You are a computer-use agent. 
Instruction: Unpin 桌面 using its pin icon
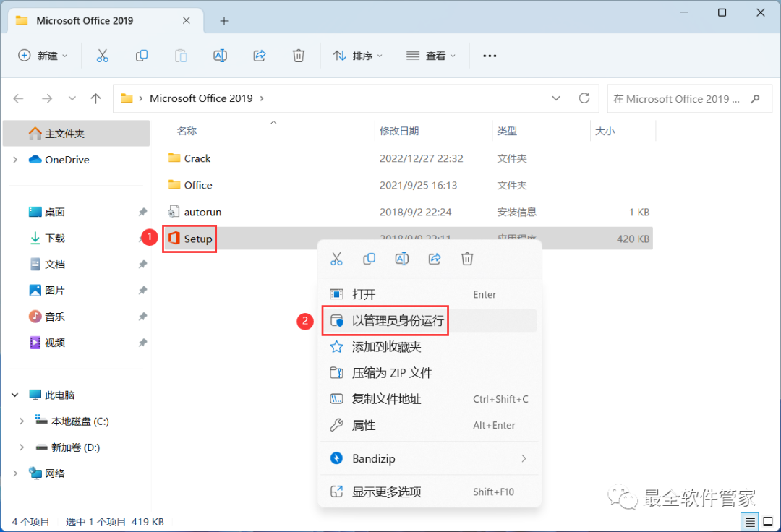pyautogui.click(x=142, y=212)
